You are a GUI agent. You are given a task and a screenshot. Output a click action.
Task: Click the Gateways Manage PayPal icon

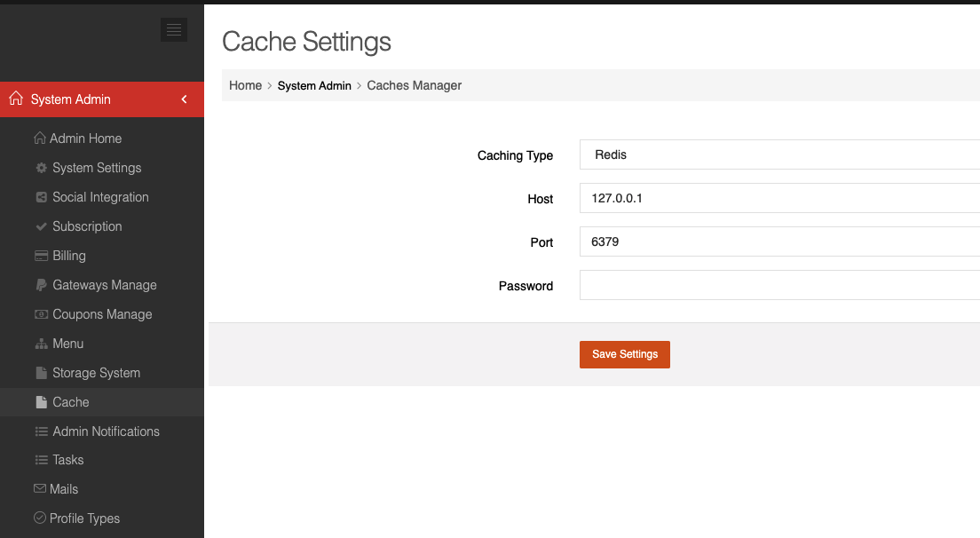click(x=41, y=285)
